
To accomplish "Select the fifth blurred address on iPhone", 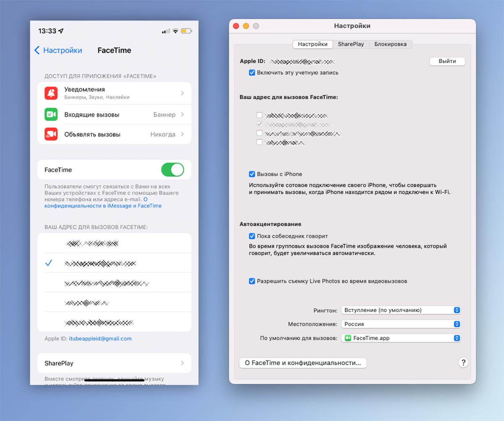I will pos(114,322).
